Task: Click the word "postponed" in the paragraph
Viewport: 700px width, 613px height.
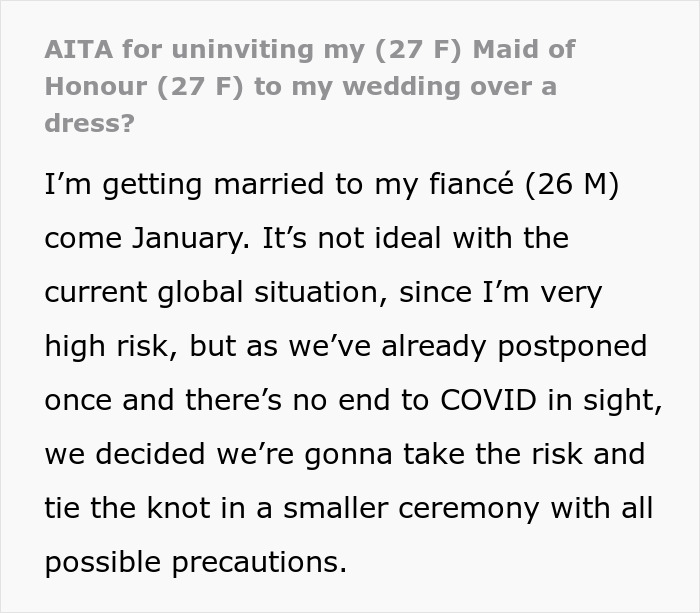Action: pyautogui.click(x=572, y=347)
